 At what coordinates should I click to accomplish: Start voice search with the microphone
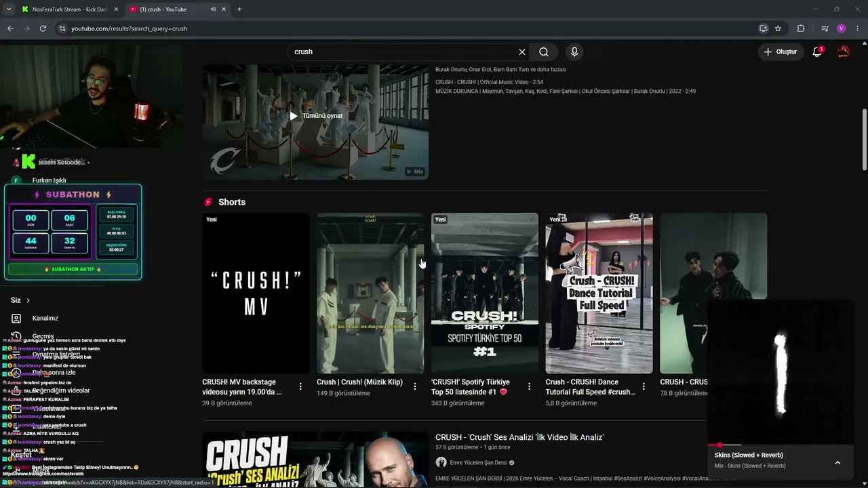tap(574, 52)
